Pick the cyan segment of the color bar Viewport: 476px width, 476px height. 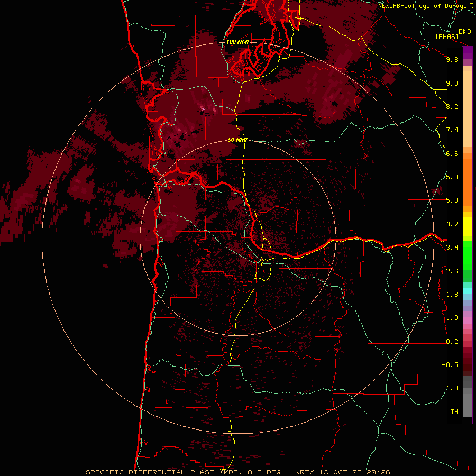[467, 291]
